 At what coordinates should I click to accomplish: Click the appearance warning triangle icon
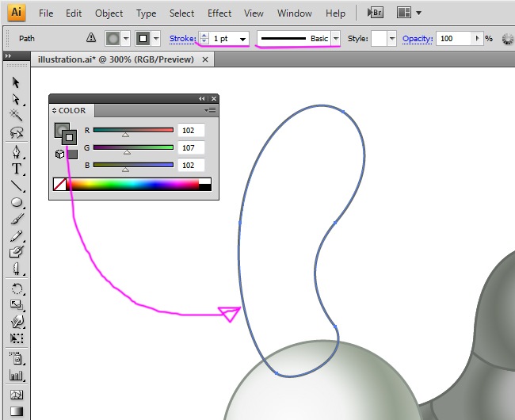point(91,38)
